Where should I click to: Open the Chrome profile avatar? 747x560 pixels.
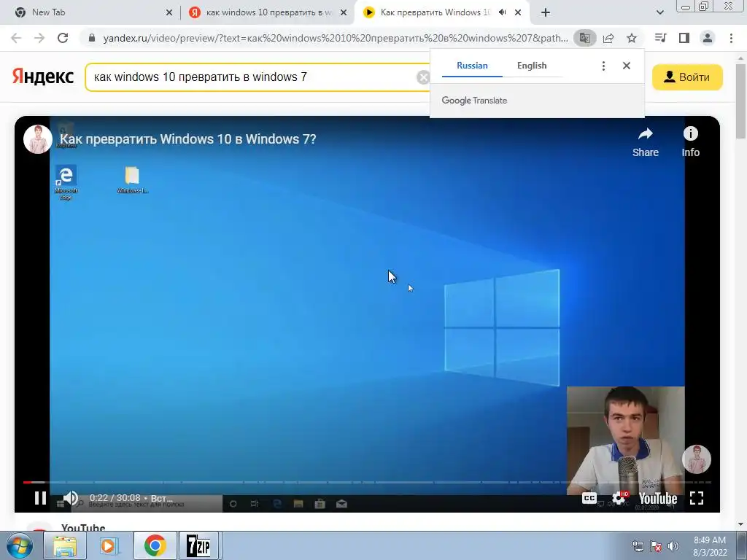coord(708,38)
